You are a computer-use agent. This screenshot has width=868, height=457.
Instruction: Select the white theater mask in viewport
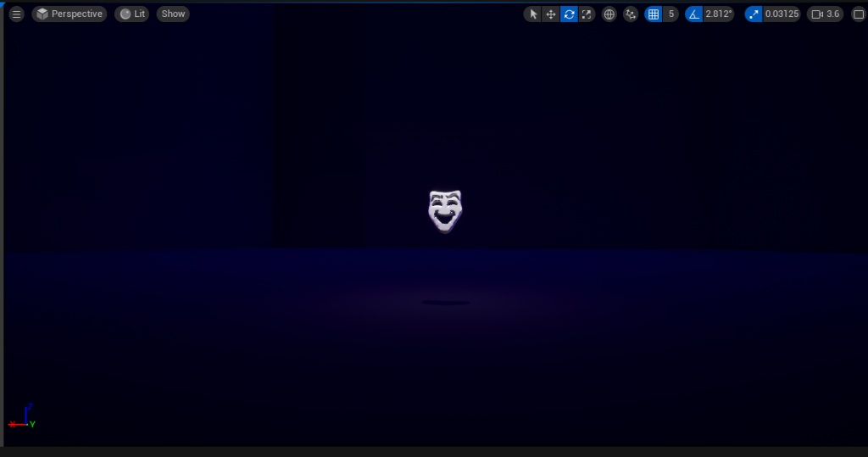445,210
